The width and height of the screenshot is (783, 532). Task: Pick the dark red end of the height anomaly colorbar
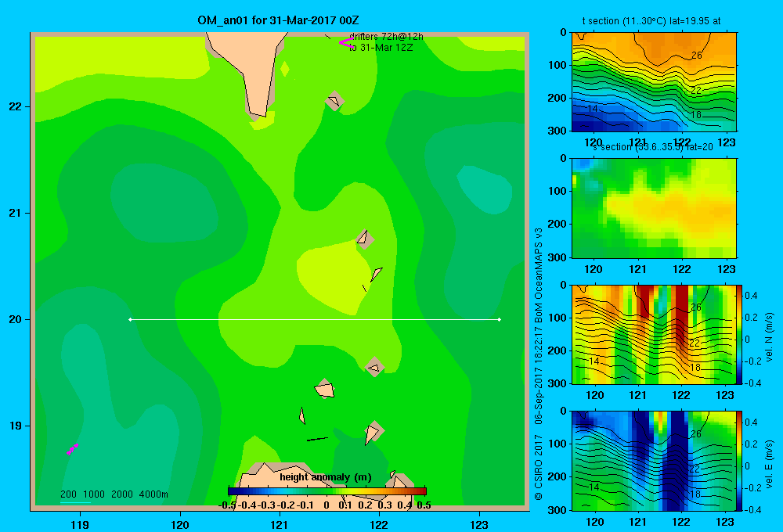pyautogui.click(x=421, y=491)
